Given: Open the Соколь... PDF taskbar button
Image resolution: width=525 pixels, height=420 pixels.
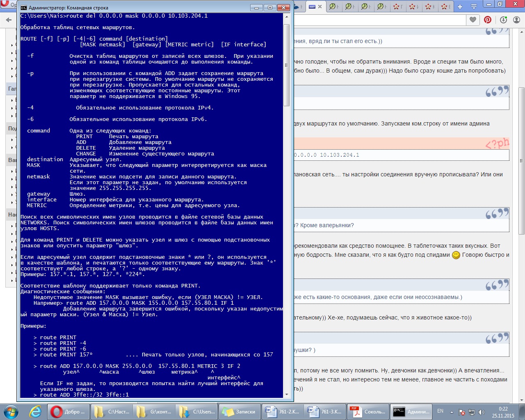Looking at the screenshot, I should tap(368, 412).
